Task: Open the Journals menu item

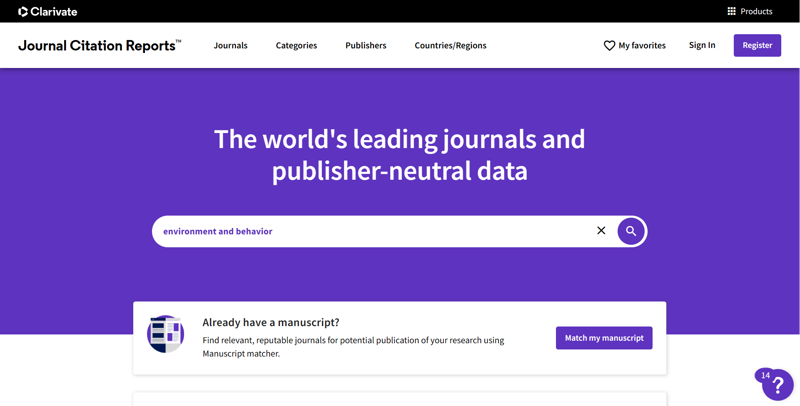Action: 230,45
